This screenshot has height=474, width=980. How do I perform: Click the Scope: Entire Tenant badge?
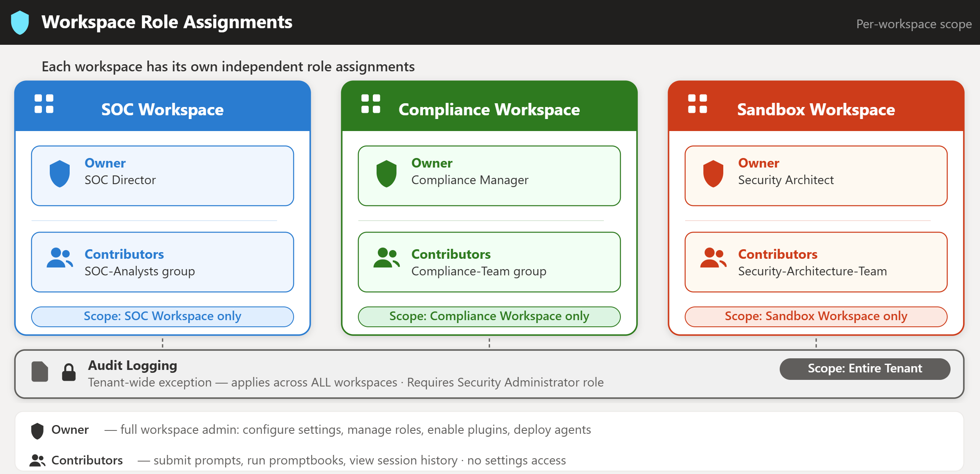(865, 369)
